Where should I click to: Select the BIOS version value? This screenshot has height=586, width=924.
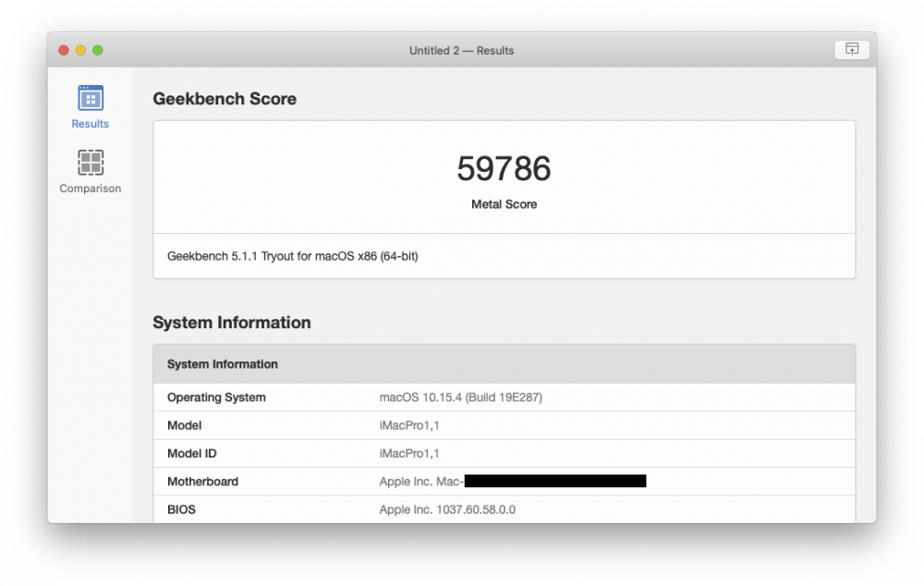point(447,510)
